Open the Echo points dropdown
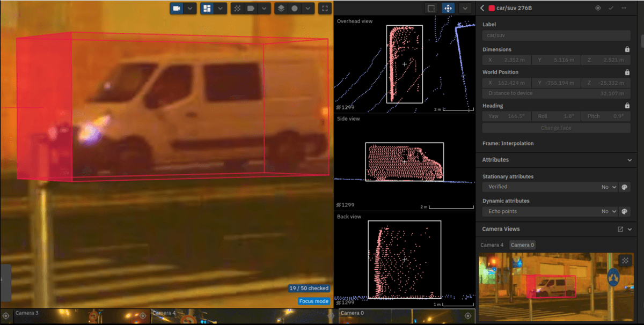644x325 pixels. 609,211
